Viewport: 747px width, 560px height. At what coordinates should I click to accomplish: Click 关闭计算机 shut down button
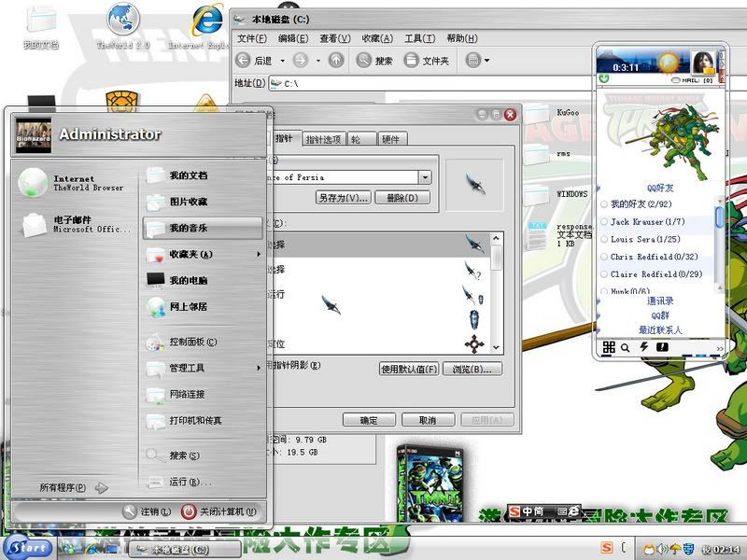point(218,511)
